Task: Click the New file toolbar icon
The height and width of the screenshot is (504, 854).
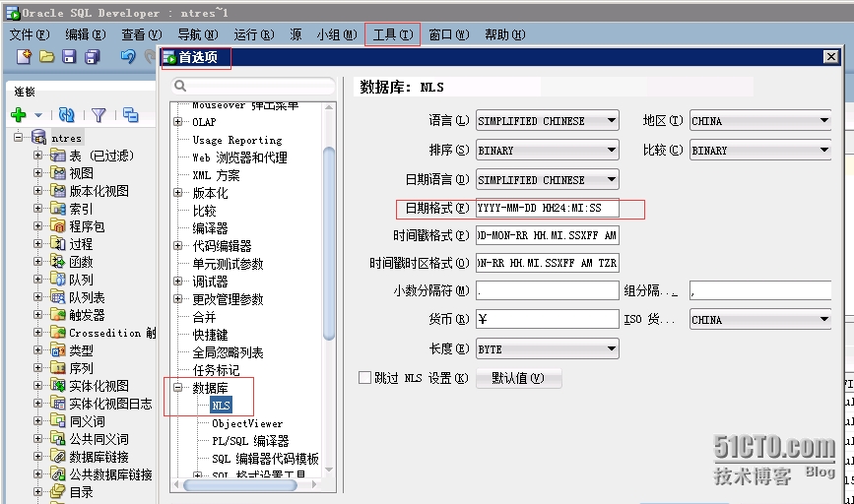Action: click(24, 56)
